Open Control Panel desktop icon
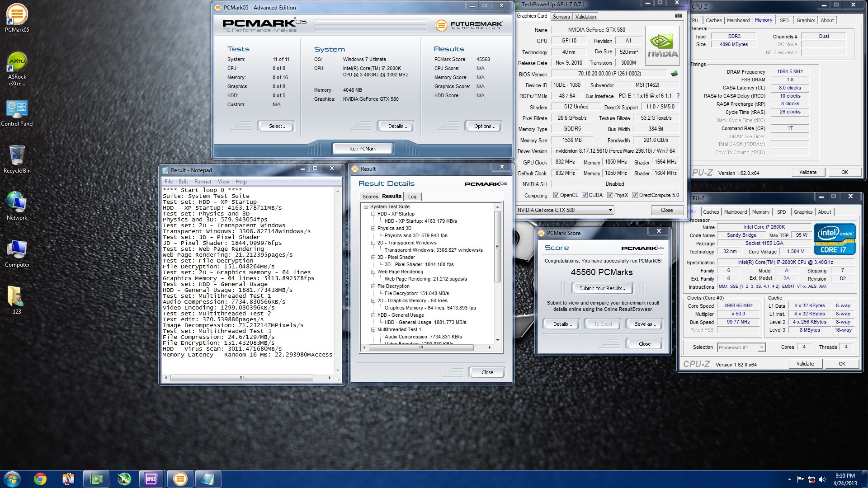 pos(17,113)
